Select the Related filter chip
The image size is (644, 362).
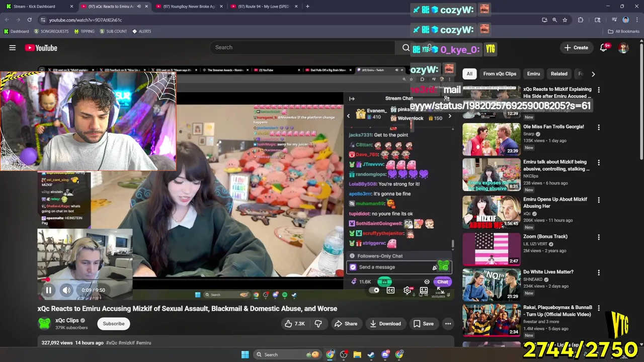click(559, 74)
